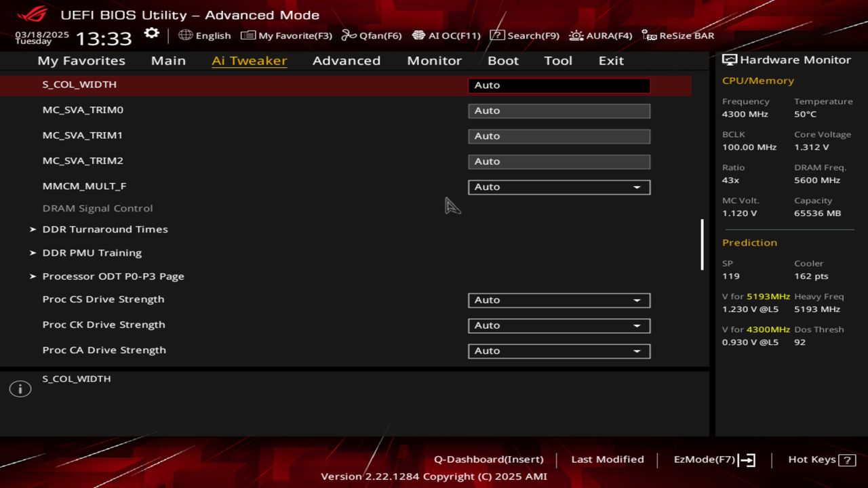Image resolution: width=868 pixels, height=488 pixels.
Task: Click the 1.312 V core voltage value
Action: click(x=812, y=147)
